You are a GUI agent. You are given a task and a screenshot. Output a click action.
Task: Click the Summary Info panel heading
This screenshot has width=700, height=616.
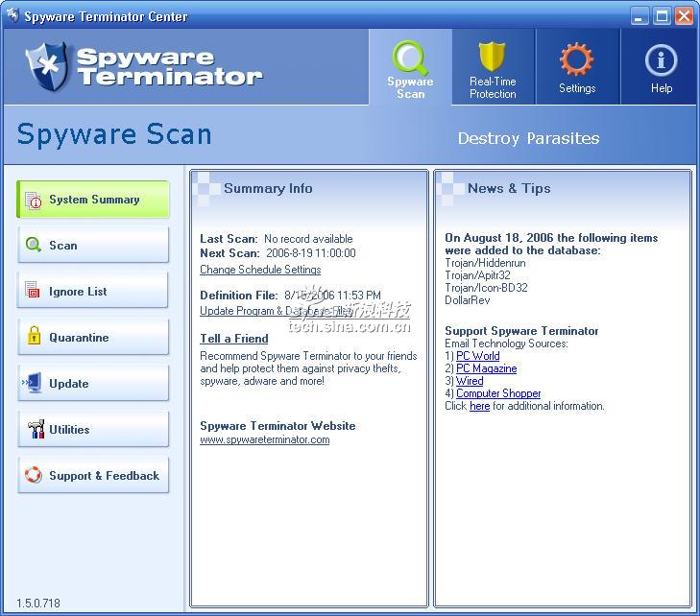(x=268, y=188)
